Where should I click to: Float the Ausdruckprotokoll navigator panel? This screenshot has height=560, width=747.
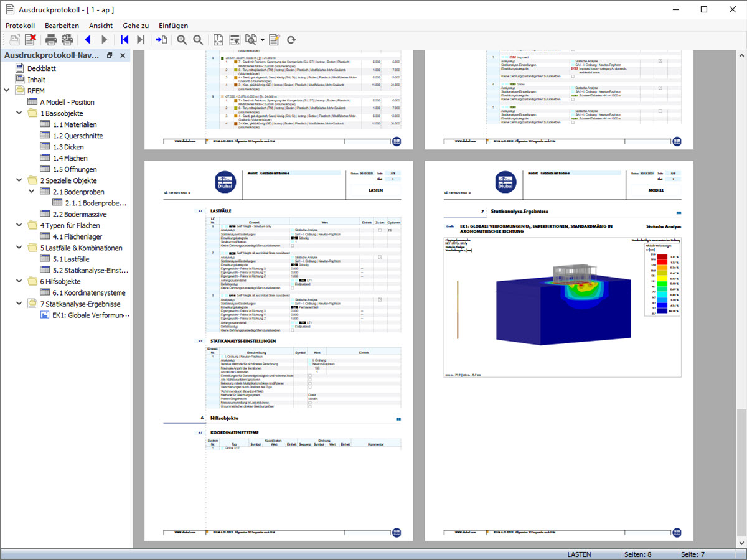click(110, 55)
